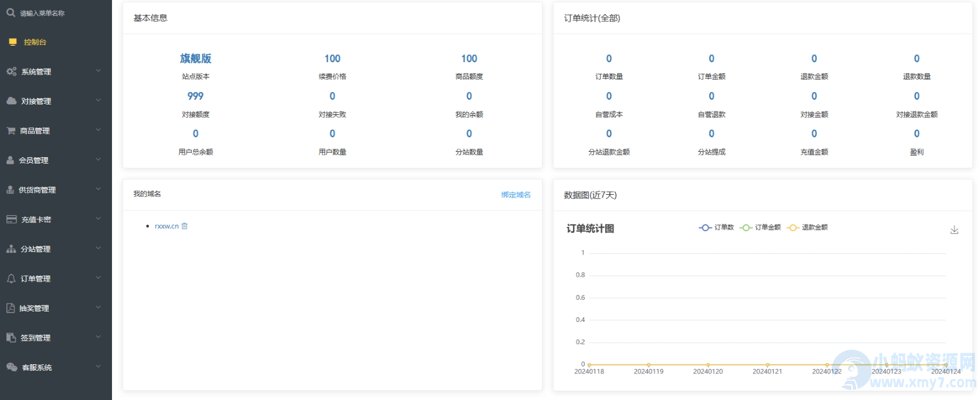
Task: Select the 客服系统 menu label
Action: pyautogui.click(x=37, y=367)
